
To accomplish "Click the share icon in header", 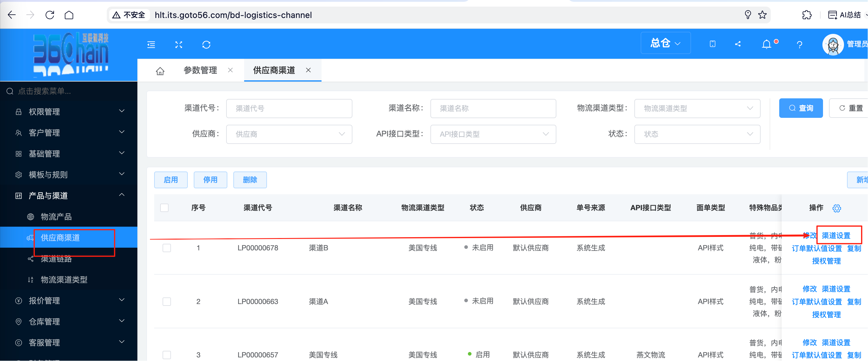I will tap(738, 44).
